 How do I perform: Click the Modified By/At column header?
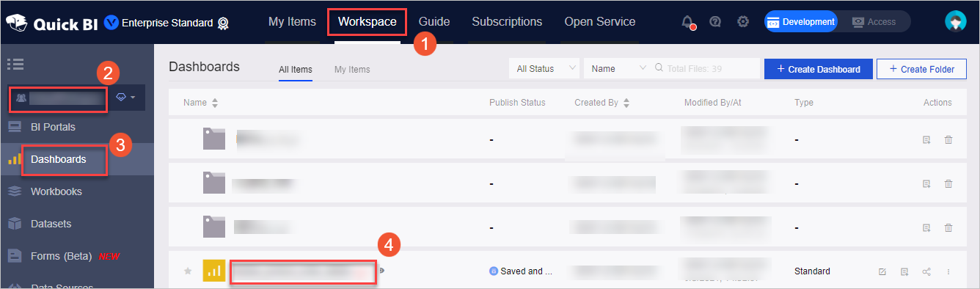coord(713,103)
